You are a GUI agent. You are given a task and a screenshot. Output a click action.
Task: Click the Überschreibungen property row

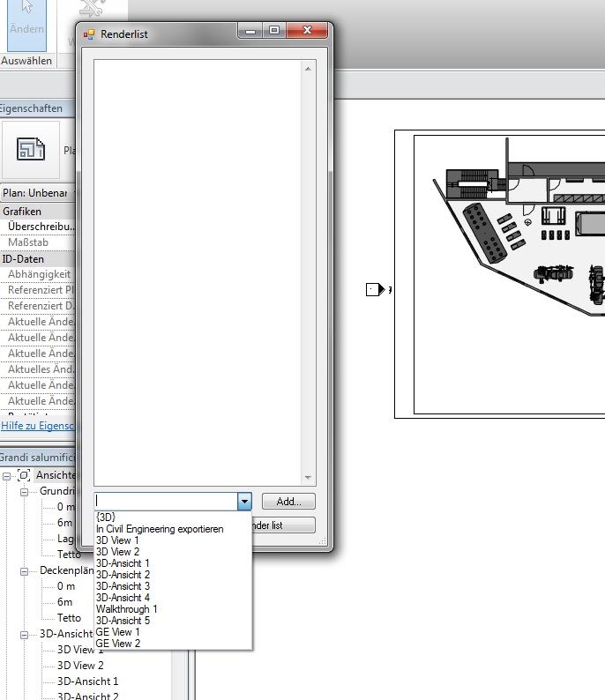click(38, 227)
